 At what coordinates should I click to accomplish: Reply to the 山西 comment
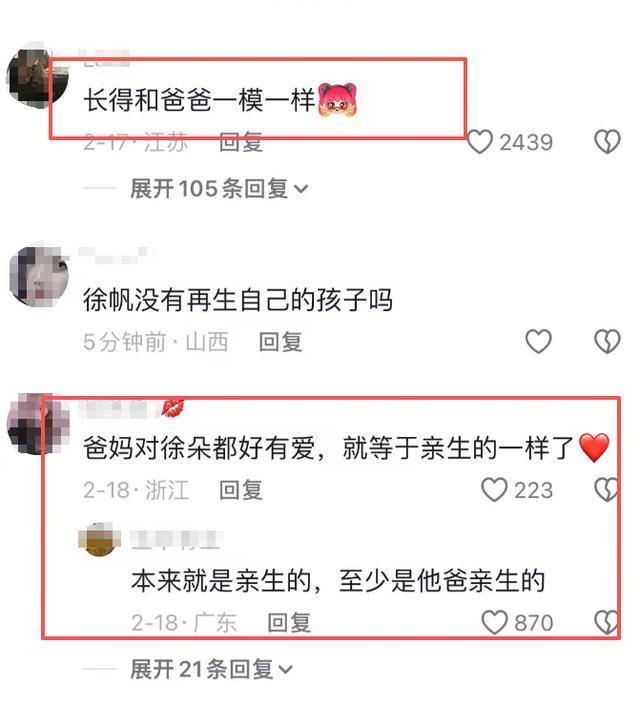(281, 342)
